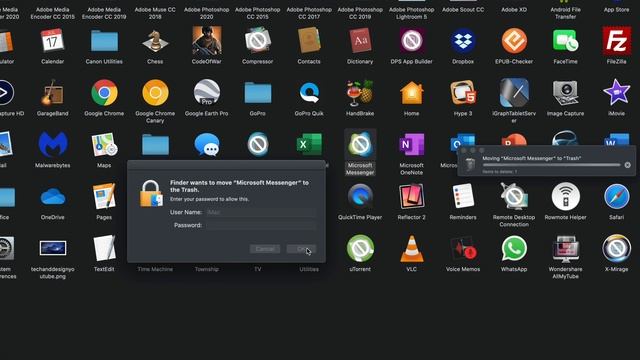Cancel the Finder password dialog
The height and width of the screenshot is (360, 640).
pyautogui.click(x=265, y=249)
